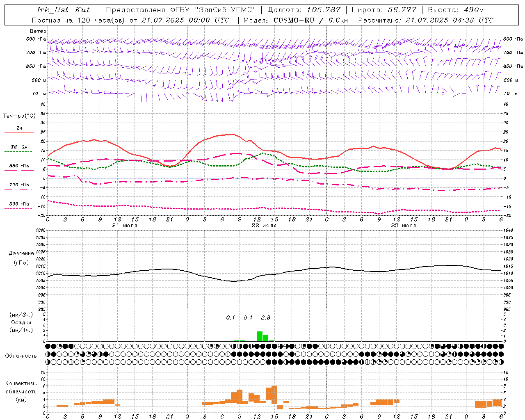The image size is (525, 420).
Task: Click the Td 2м legend entry
Action: coord(19,147)
